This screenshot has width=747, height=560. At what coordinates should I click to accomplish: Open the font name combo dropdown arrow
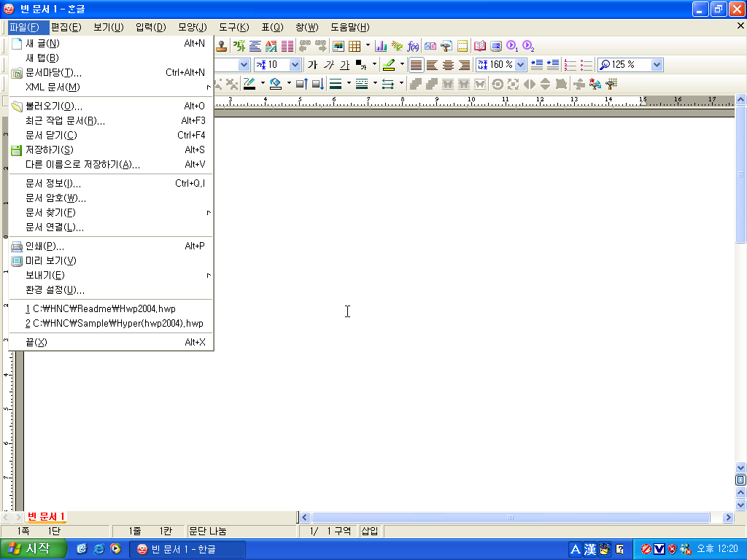[x=244, y=64]
